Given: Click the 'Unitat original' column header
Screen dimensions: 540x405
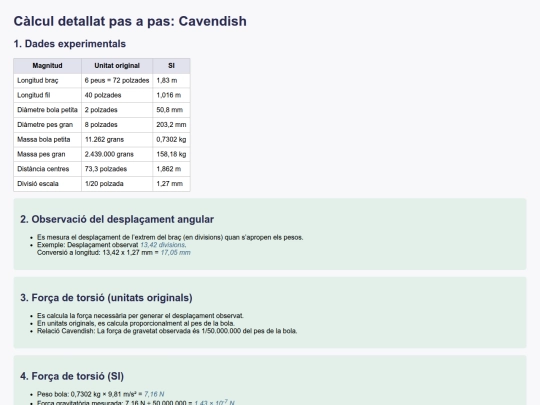Looking at the screenshot, I should [117, 66].
